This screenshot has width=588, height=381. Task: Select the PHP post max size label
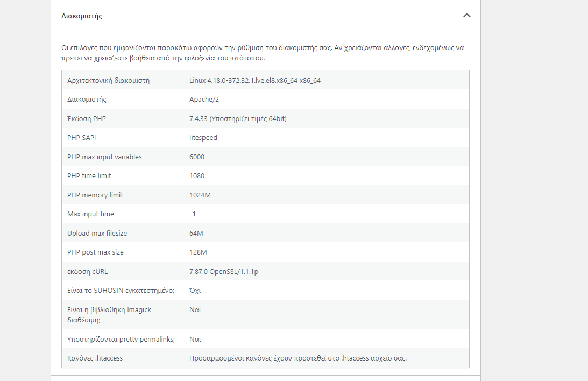click(x=96, y=252)
